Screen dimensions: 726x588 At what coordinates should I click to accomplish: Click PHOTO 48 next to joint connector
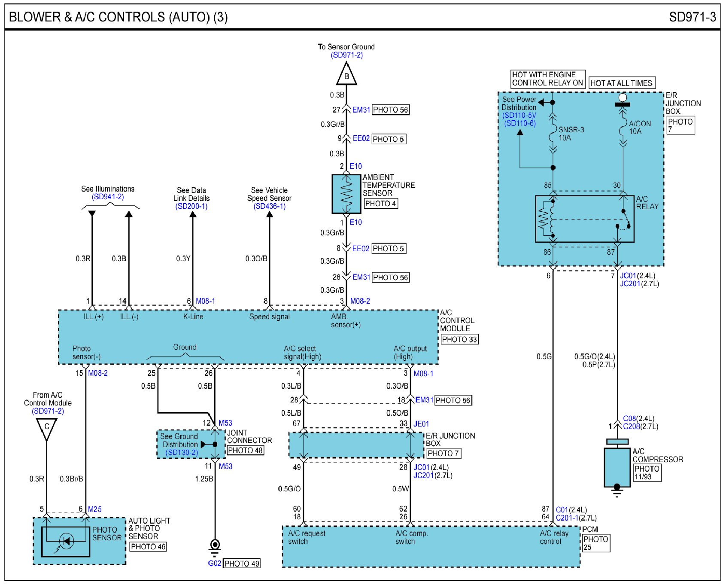click(x=245, y=451)
